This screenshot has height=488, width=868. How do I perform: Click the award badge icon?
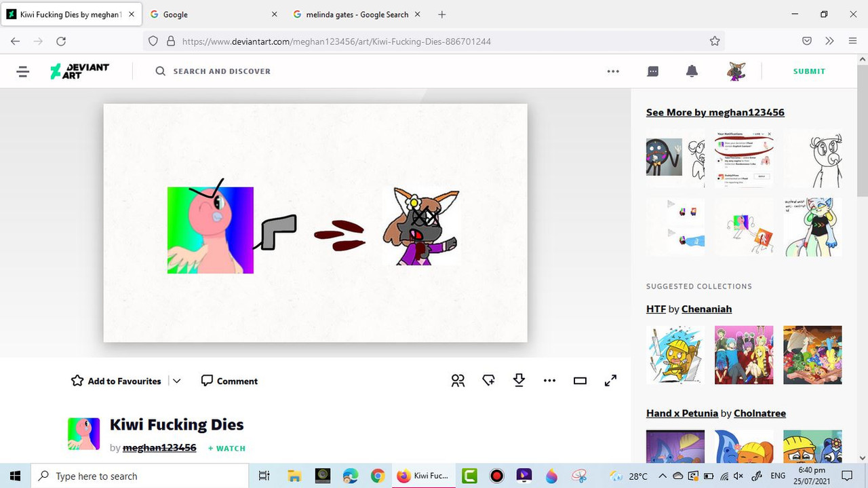click(x=488, y=381)
